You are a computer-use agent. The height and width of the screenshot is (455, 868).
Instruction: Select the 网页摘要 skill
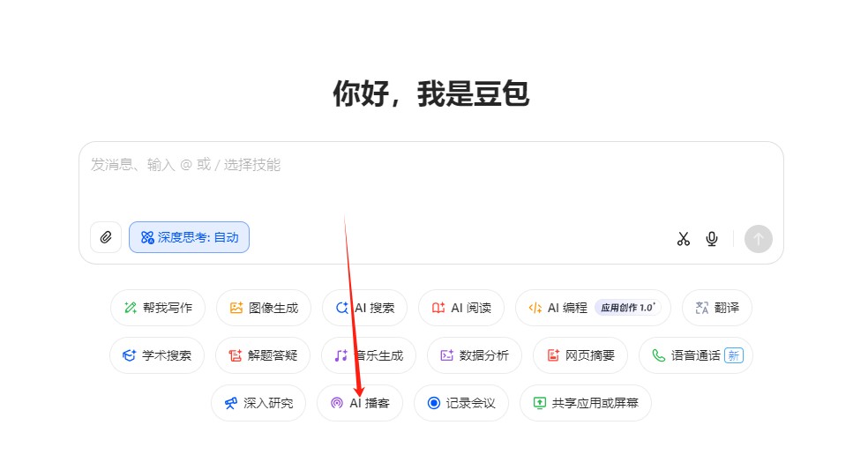pyautogui.click(x=580, y=355)
